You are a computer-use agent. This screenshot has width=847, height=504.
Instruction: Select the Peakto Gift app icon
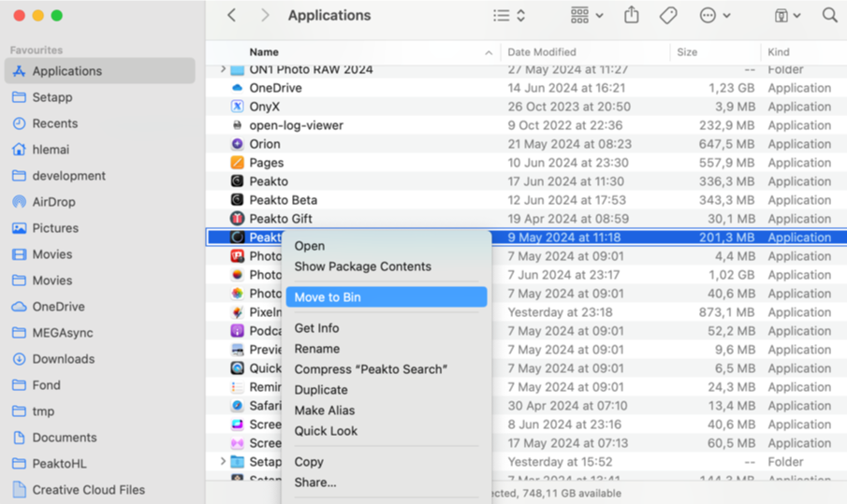(x=237, y=219)
